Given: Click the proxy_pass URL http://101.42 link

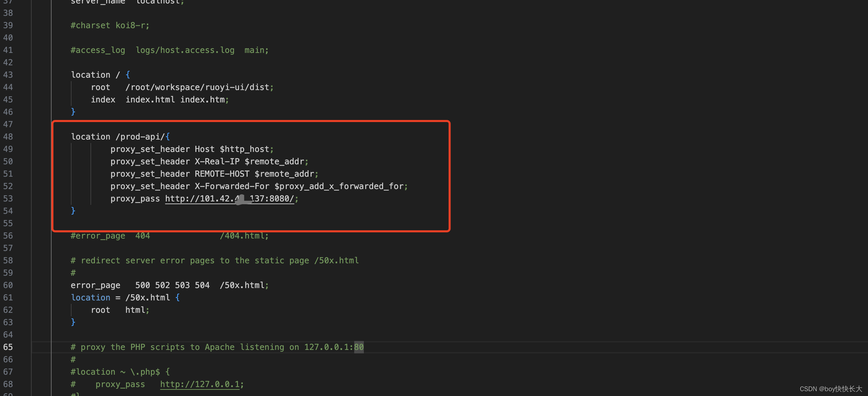Looking at the screenshot, I should [x=229, y=199].
